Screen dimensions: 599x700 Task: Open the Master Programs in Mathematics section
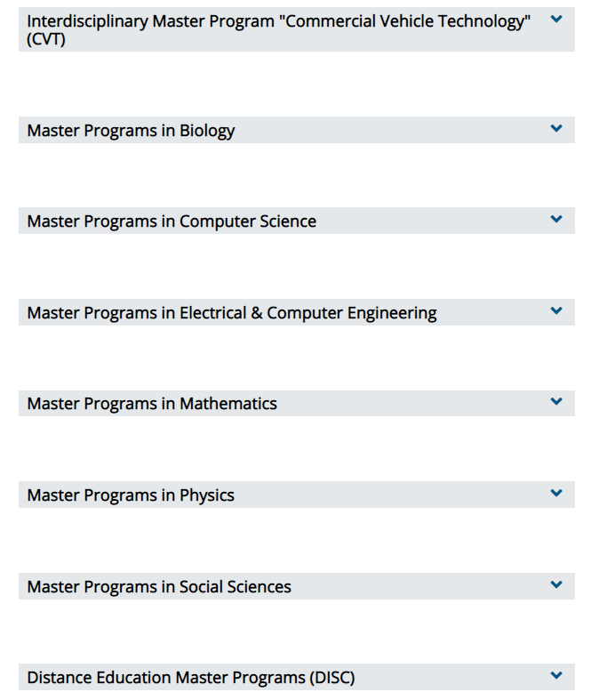tap(297, 403)
